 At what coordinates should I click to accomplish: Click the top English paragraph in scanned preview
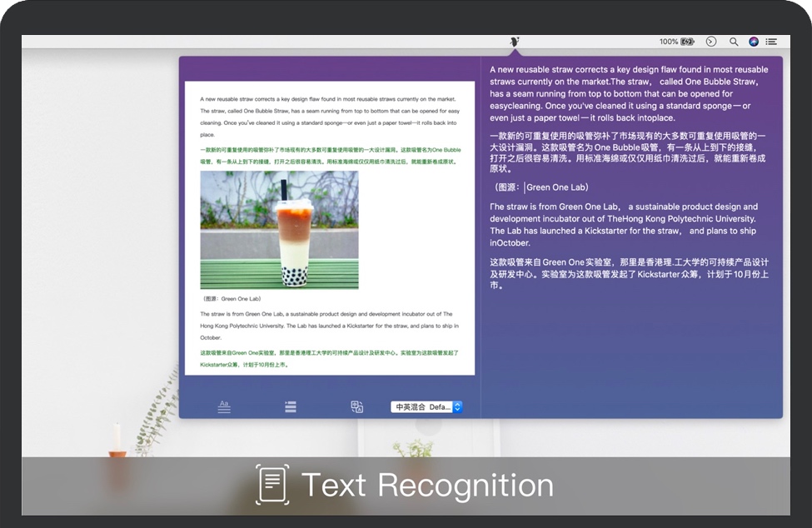coord(329,117)
